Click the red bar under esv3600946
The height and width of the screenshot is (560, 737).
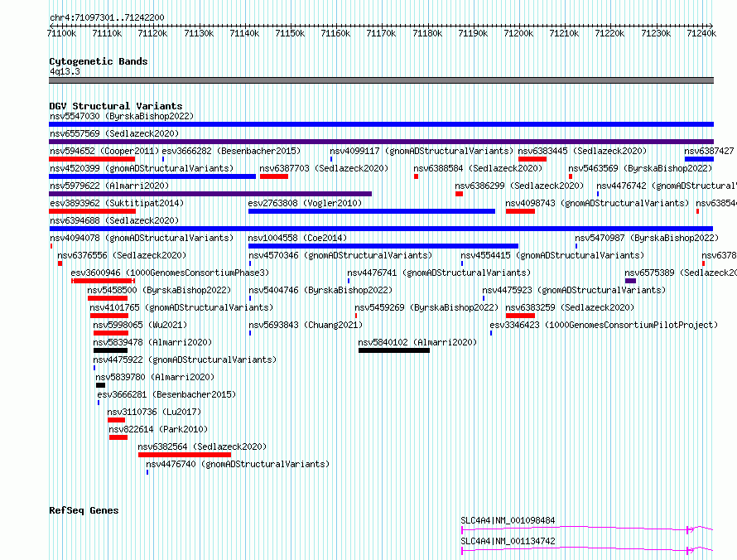click(103, 281)
